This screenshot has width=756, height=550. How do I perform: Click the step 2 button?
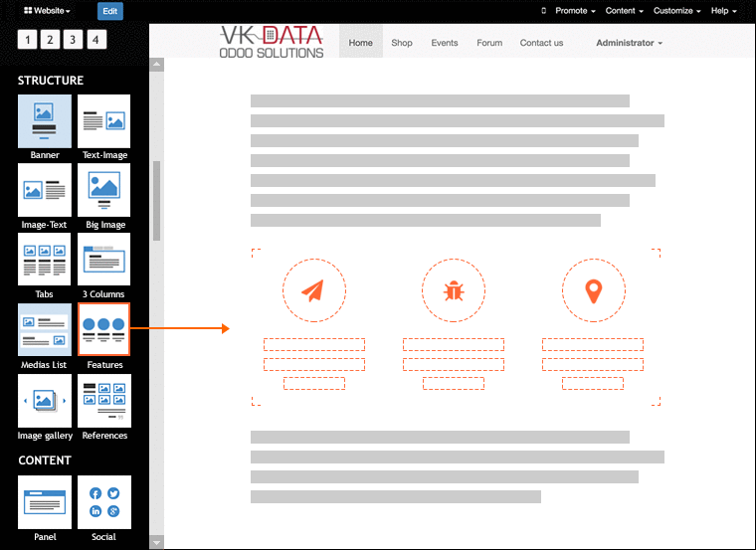click(x=50, y=40)
